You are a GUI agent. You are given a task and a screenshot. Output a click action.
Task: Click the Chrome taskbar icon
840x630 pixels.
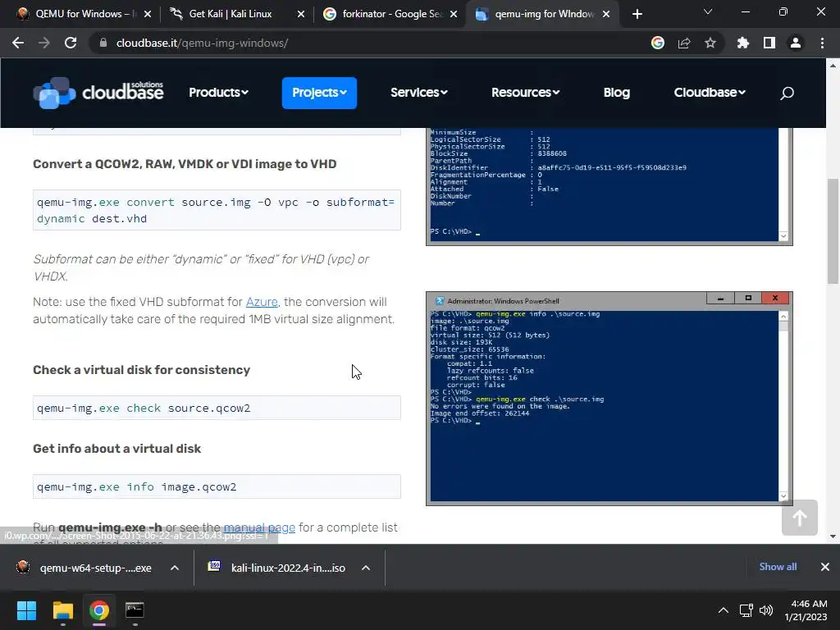click(x=99, y=610)
